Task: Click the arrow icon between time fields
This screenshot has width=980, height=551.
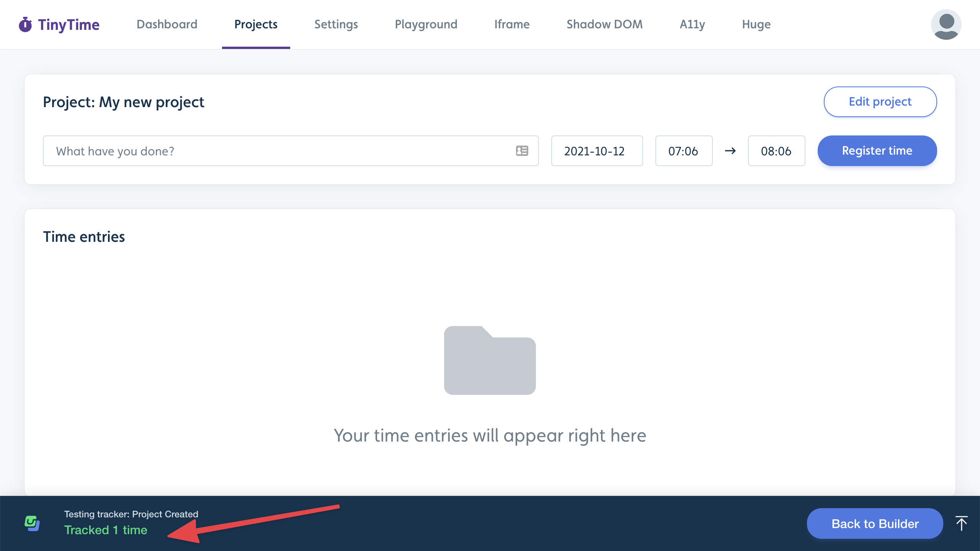Action: coord(730,151)
